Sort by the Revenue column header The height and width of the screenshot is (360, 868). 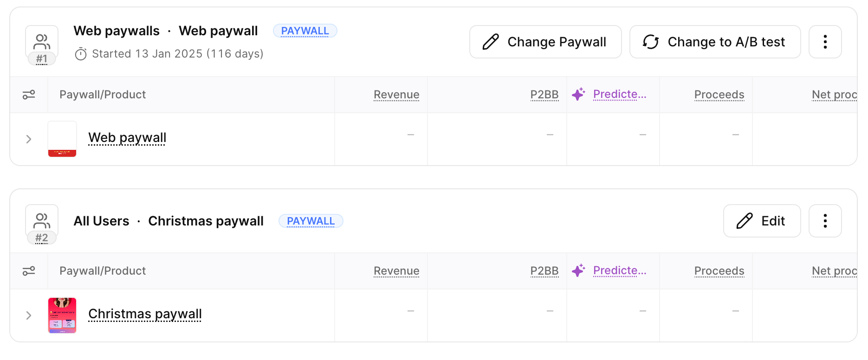pos(396,94)
